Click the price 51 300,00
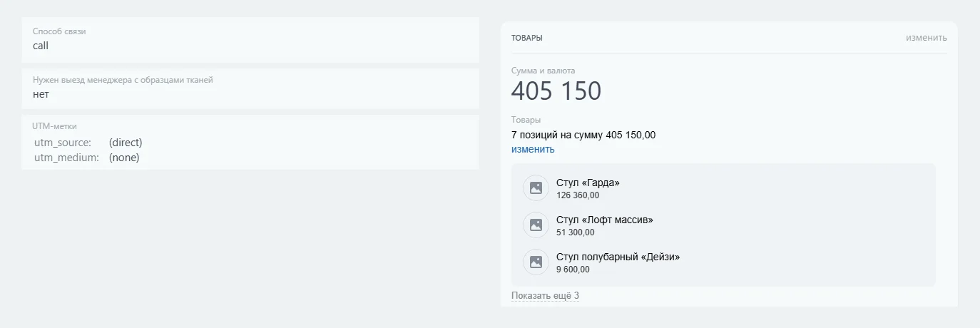Image resolution: width=980 pixels, height=328 pixels. 575,232
